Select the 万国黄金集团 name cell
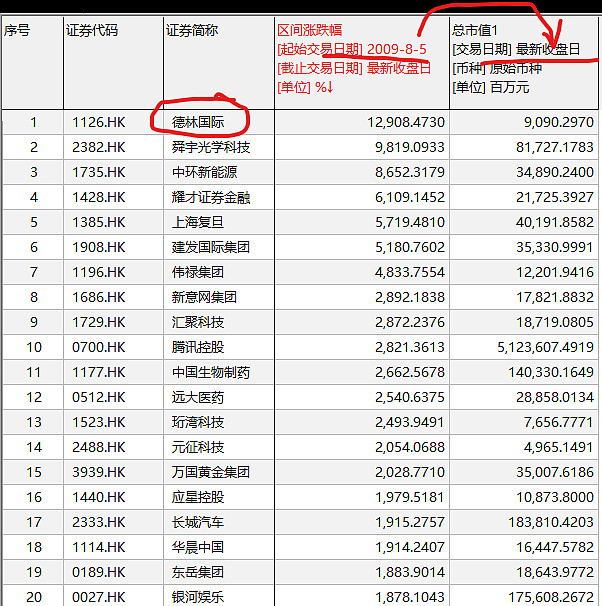The image size is (602, 606). (211, 472)
